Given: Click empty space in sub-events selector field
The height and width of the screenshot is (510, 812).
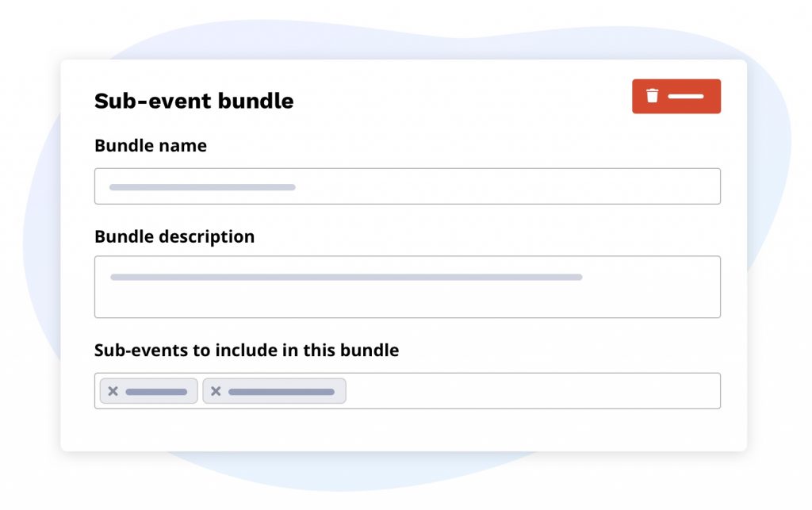Looking at the screenshot, I should pyautogui.click(x=531, y=391).
